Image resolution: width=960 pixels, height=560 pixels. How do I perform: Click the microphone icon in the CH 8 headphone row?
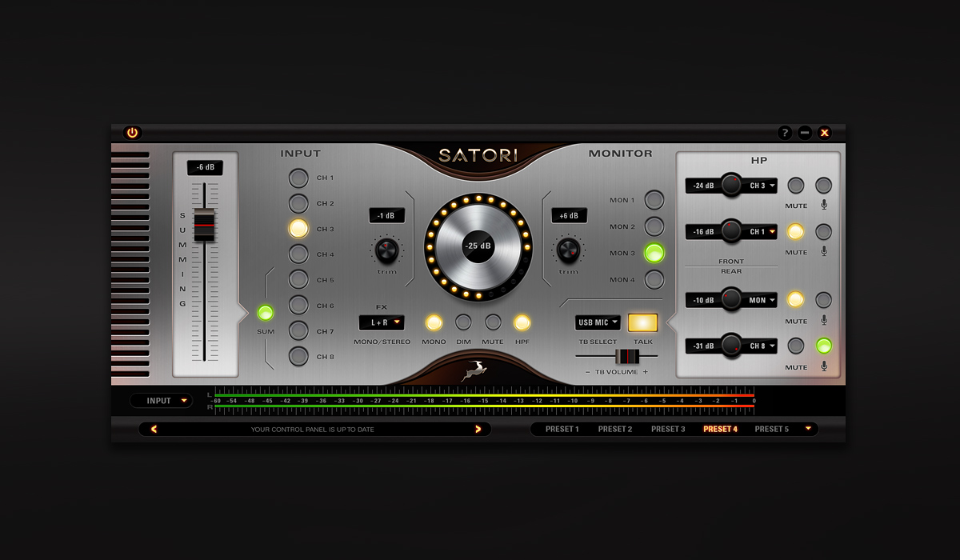pos(824,366)
